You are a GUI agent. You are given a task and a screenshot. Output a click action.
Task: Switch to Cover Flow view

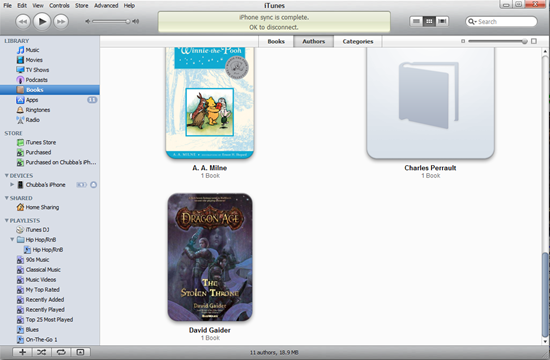(x=442, y=21)
